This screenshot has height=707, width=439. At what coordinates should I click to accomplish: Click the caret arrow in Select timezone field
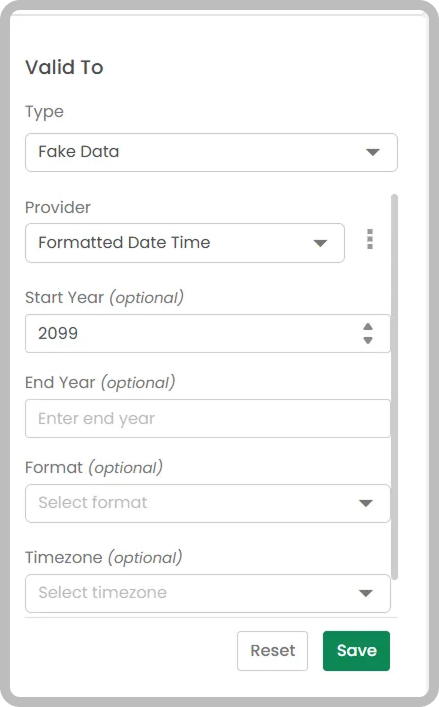(x=366, y=593)
